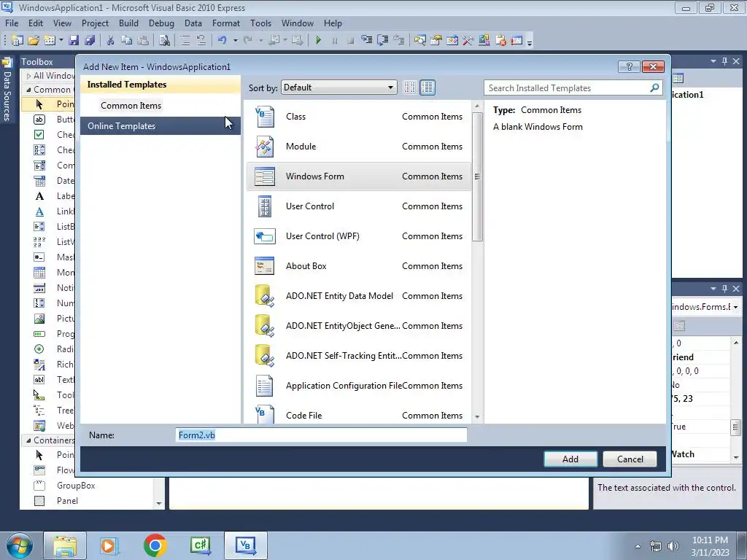The width and height of the screenshot is (747, 560).
Task: Open the Solution Explorer panel options arrow
Action: click(x=713, y=61)
